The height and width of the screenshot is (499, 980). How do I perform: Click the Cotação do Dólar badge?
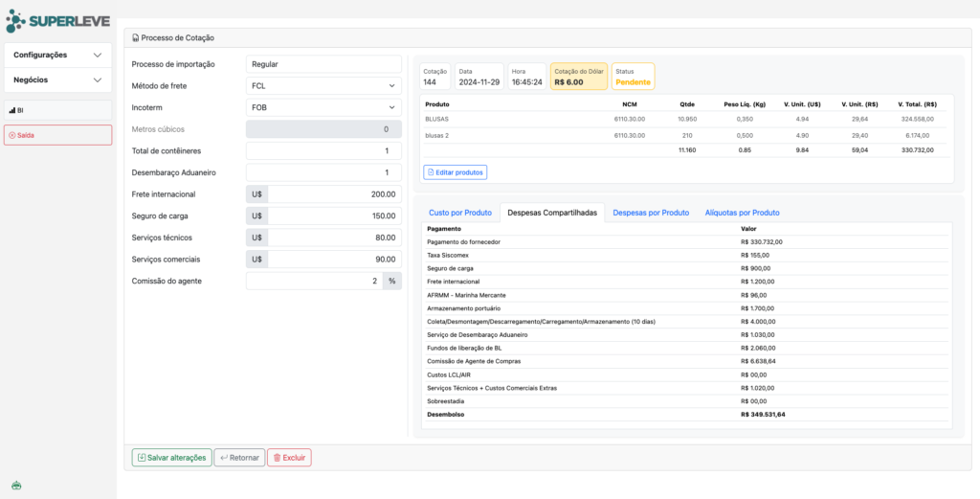pos(578,77)
